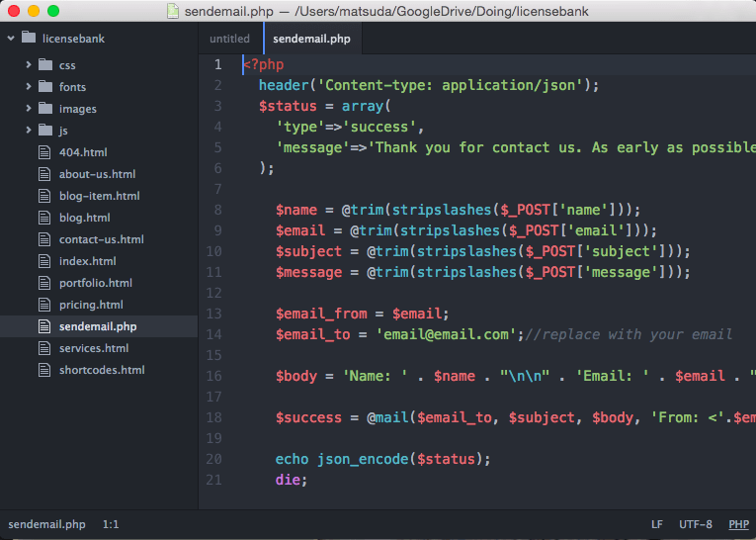Image resolution: width=756 pixels, height=540 pixels.
Task: Click the index.html file icon
Action: 44,261
